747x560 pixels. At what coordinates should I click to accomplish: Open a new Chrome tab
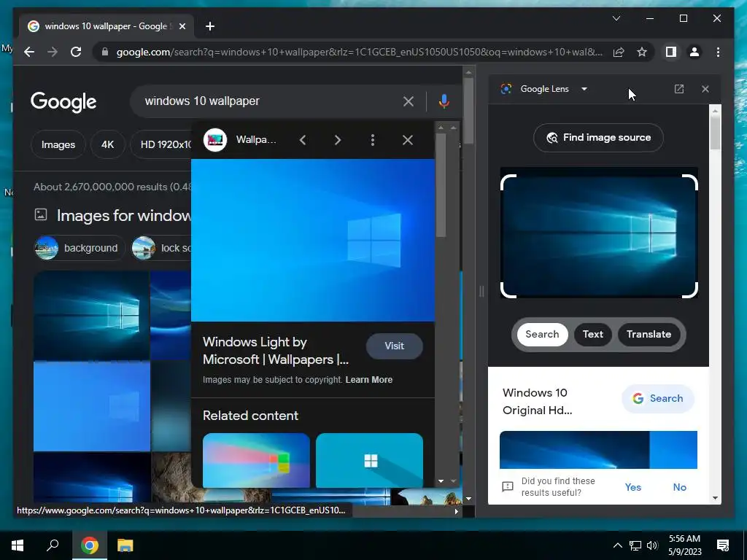point(209,26)
